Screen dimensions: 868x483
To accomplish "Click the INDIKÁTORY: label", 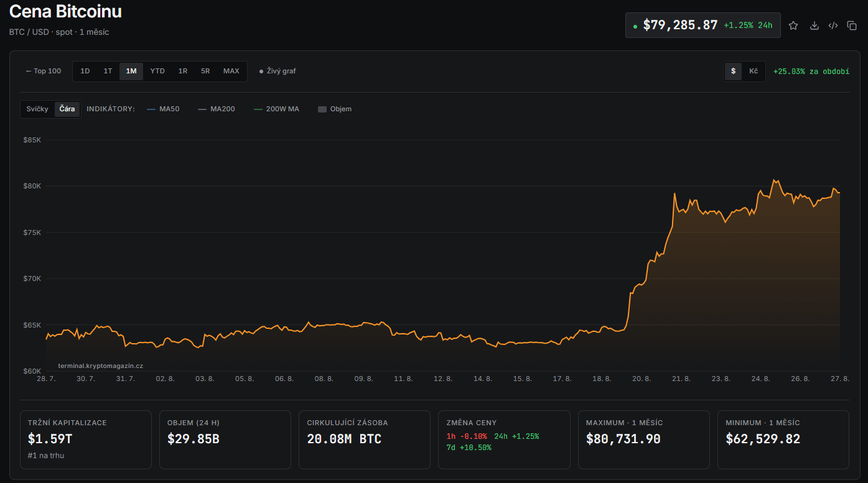I will tap(111, 109).
